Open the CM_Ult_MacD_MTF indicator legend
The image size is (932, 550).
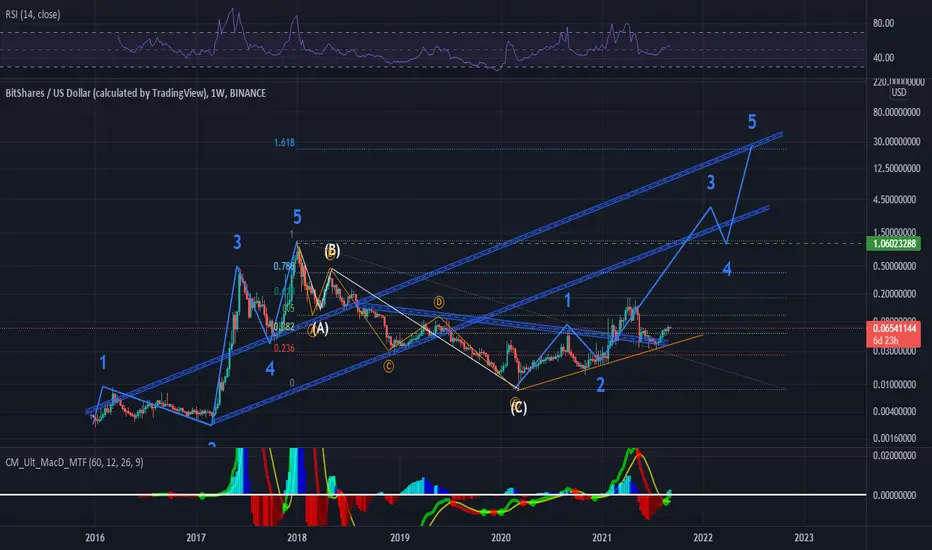point(74,462)
